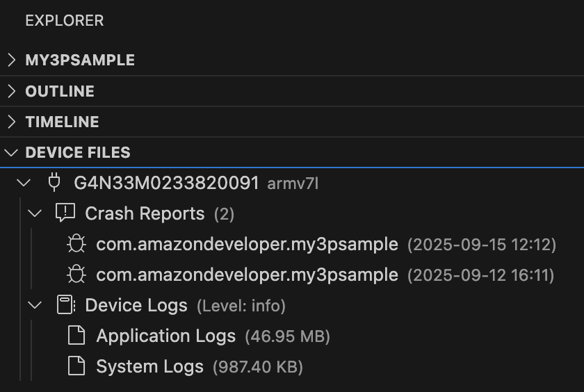The image size is (584, 392).
Task: Click the Crash Reports speech-bubble alert icon
Action: [x=65, y=213]
